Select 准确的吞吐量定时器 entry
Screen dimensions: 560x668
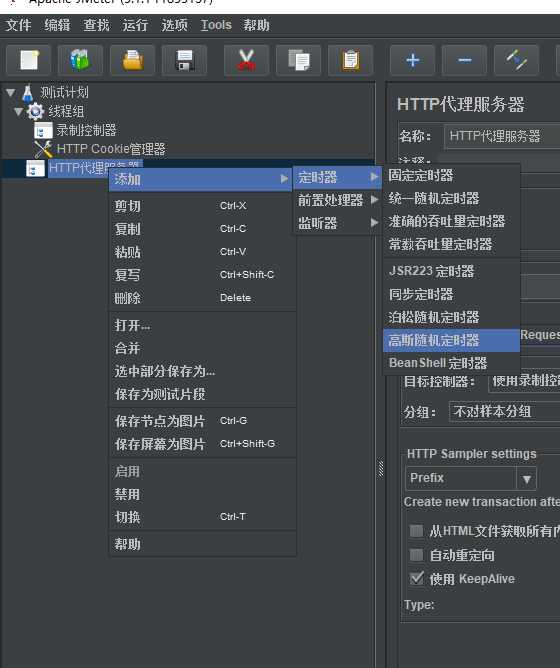452,221
